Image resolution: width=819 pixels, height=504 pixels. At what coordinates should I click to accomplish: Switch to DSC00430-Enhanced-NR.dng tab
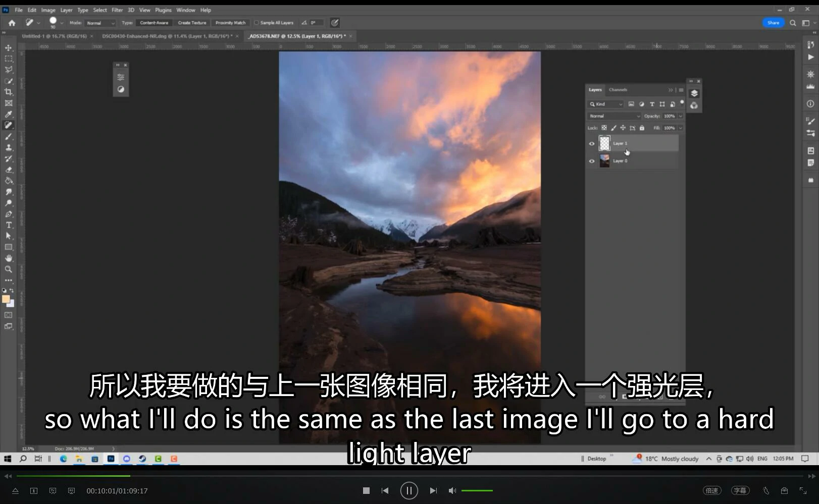point(167,36)
